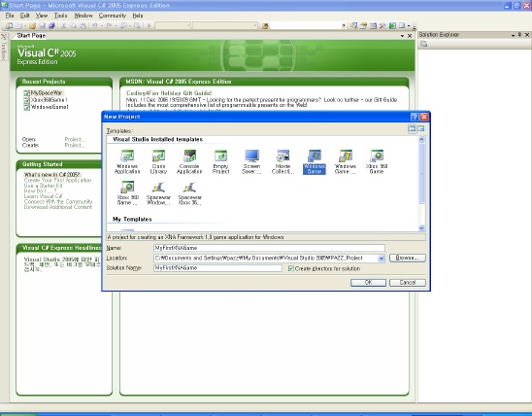Pick the Empty Project template

tap(220, 162)
